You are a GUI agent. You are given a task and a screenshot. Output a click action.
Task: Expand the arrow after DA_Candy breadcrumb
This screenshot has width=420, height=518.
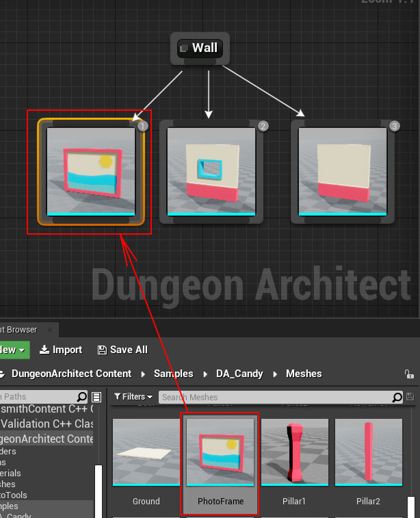pos(275,374)
